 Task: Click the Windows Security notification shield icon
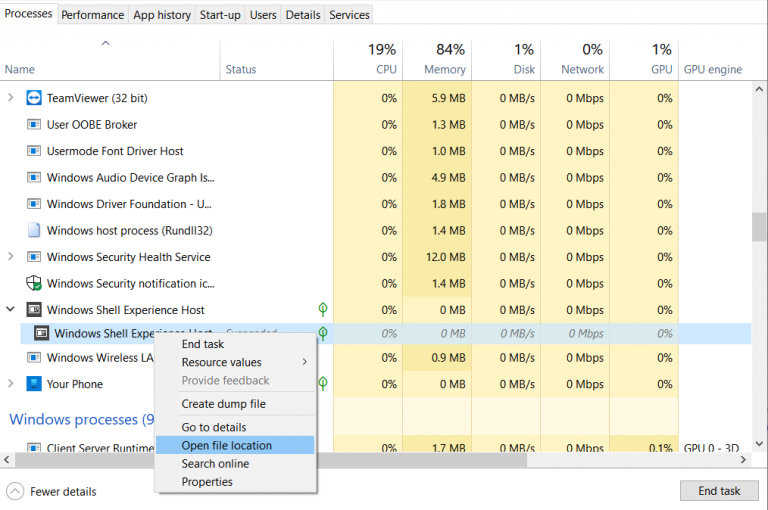pos(34,283)
